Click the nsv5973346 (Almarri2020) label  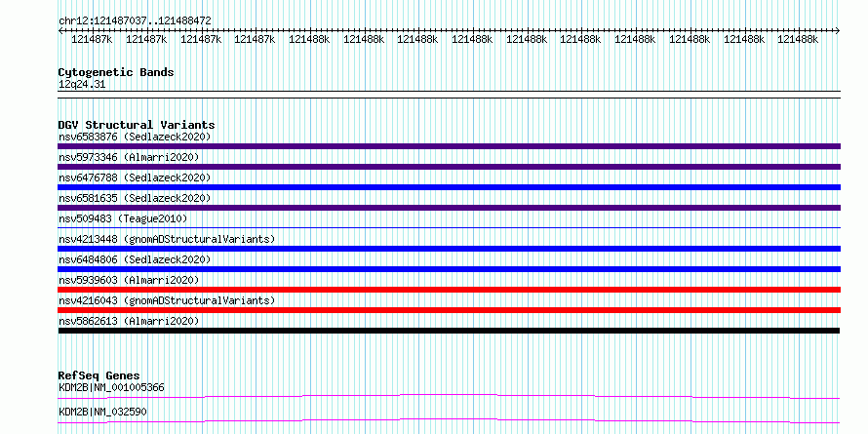click(x=129, y=157)
